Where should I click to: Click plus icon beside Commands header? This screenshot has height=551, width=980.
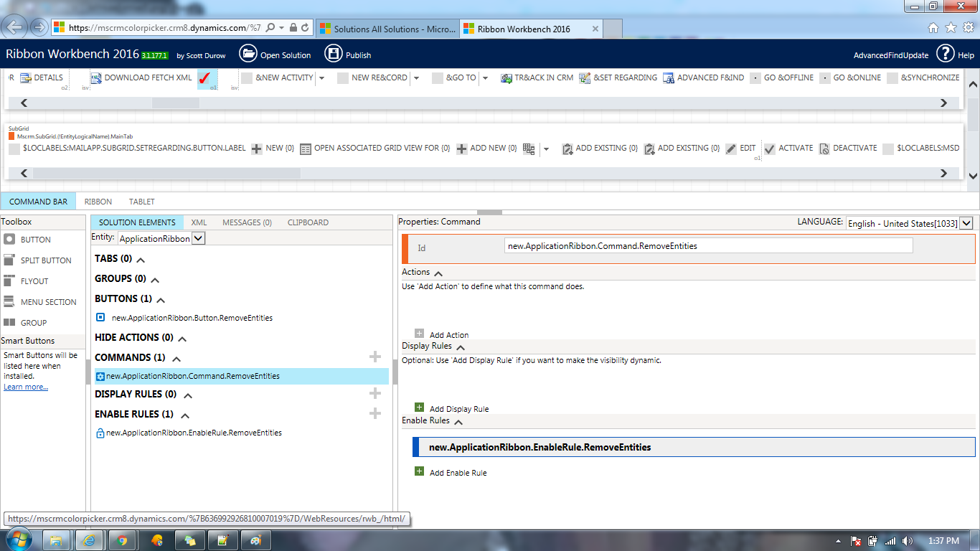(x=374, y=357)
